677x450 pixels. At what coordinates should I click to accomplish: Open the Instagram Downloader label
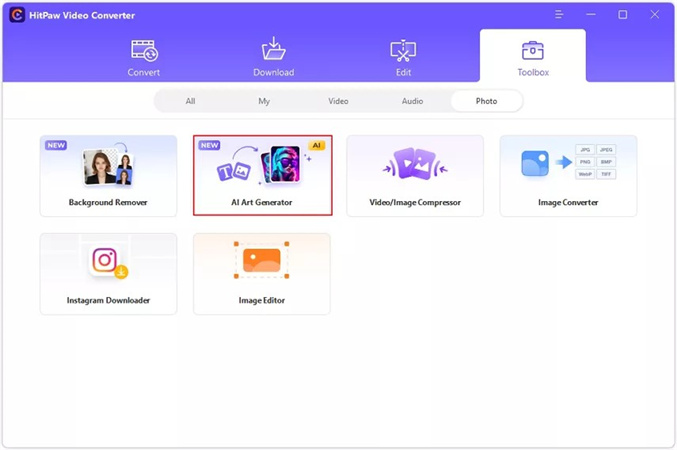pos(108,300)
